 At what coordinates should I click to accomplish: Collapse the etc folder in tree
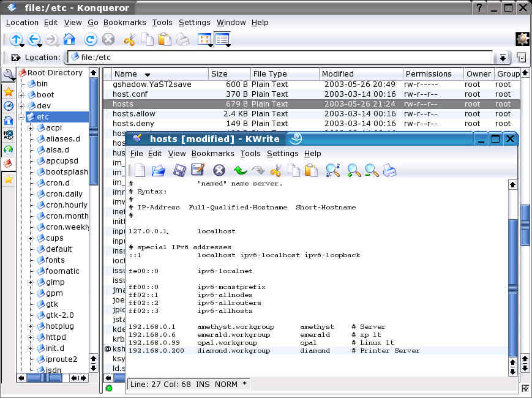coord(21,117)
